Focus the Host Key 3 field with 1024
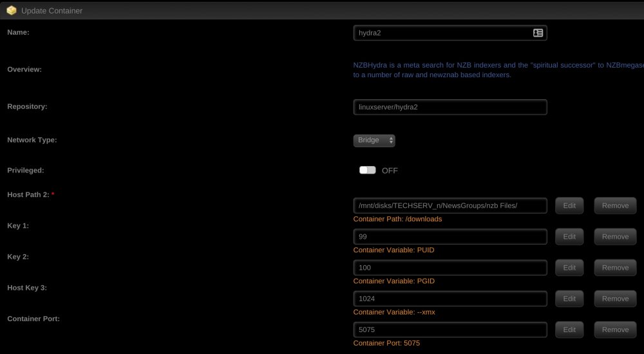The image size is (644, 354). (x=450, y=299)
